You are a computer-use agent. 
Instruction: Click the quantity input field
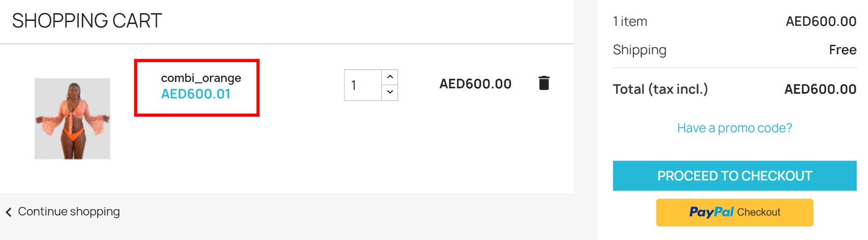pos(363,85)
